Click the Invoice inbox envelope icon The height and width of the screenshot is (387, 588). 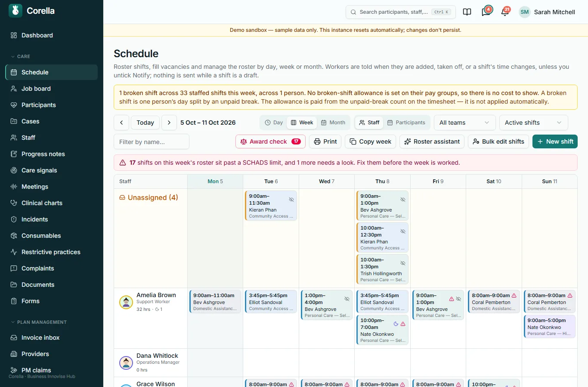click(x=14, y=338)
